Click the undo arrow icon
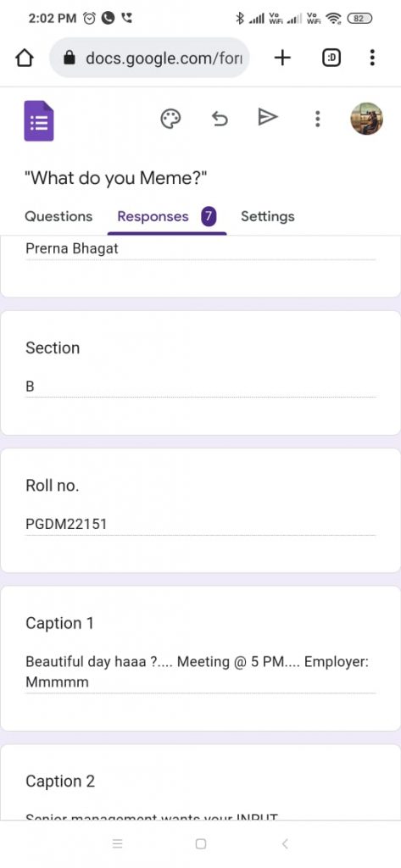 click(x=220, y=119)
